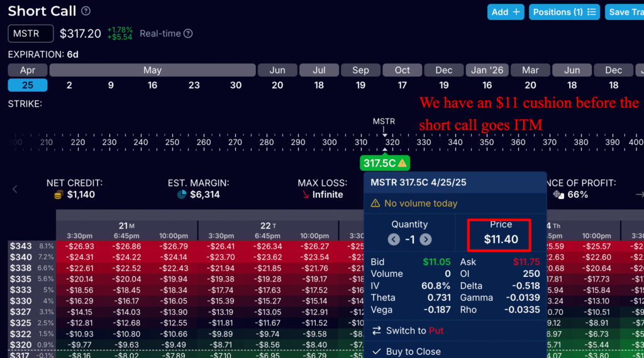Click the IV 60.8% value
This screenshot has width=644, height=358.
coord(436,286)
